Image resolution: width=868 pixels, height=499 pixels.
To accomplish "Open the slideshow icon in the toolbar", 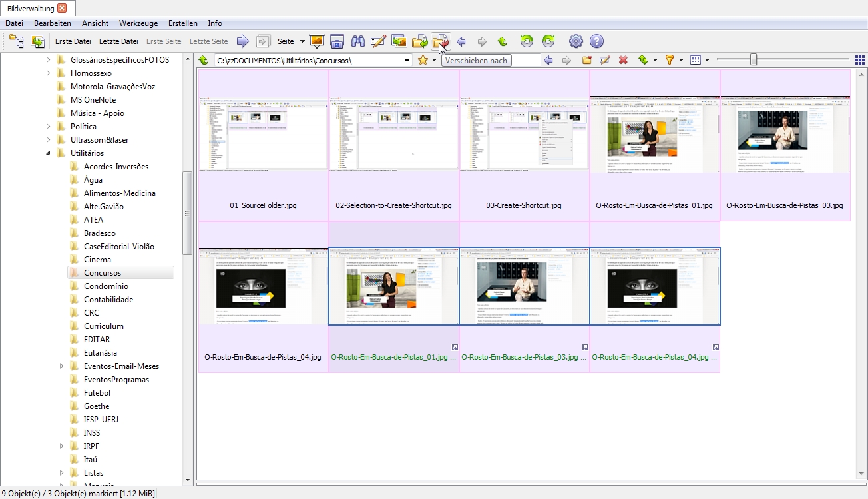I will (x=317, y=41).
